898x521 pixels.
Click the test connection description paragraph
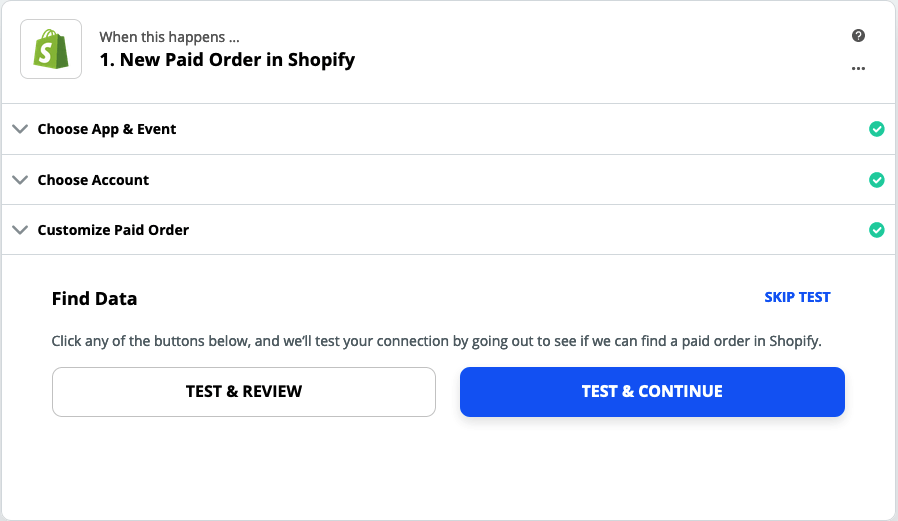436,341
